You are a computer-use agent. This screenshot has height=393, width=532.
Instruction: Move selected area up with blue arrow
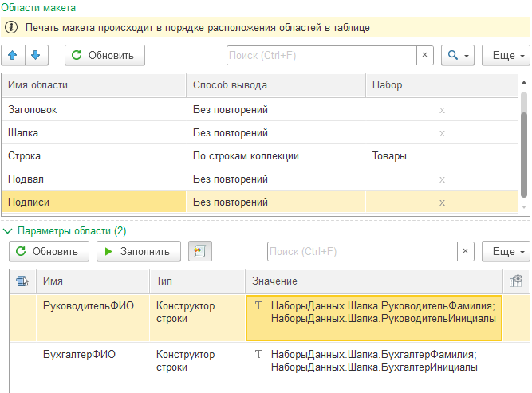click(x=13, y=55)
